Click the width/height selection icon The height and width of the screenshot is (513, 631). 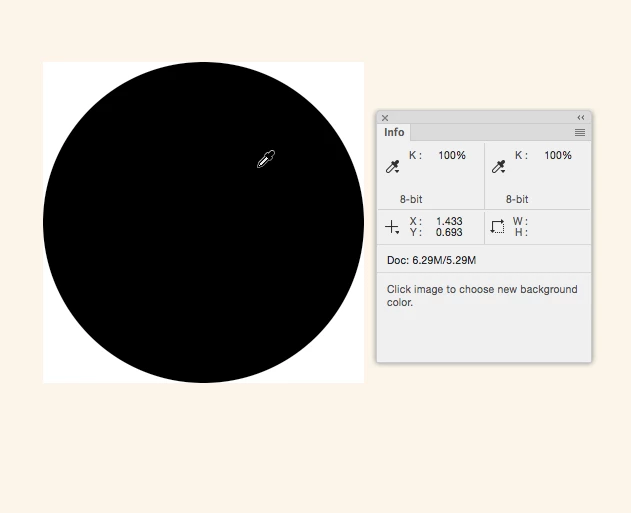[x=497, y=227]
